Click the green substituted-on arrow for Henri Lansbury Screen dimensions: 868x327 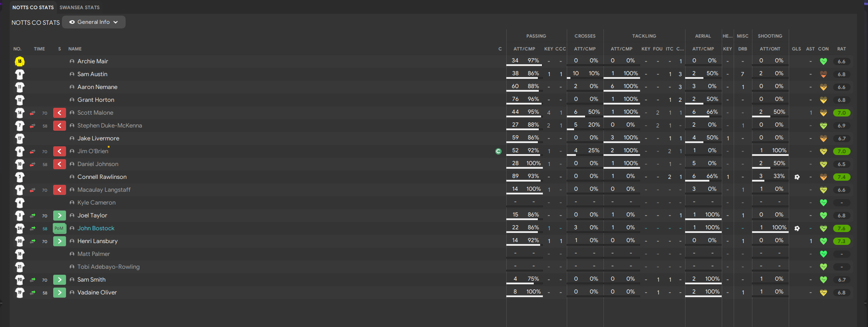point(60,241)
